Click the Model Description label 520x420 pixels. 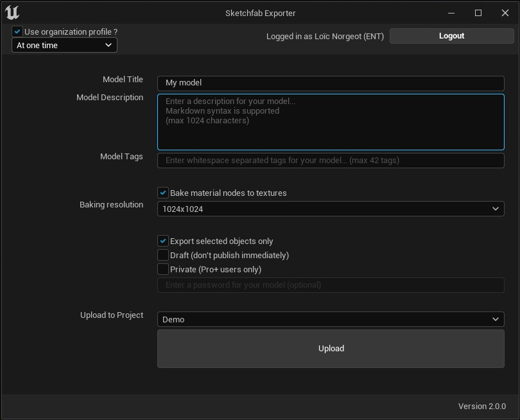click(110, 98)
